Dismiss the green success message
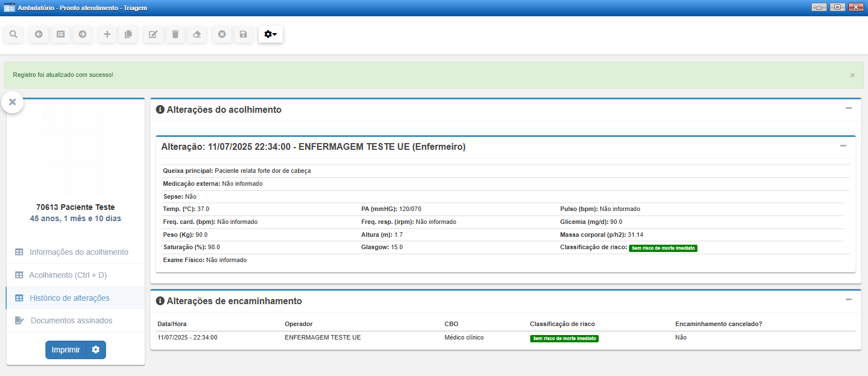The height and width of the screenshot is (376, 868). (852, 75)
